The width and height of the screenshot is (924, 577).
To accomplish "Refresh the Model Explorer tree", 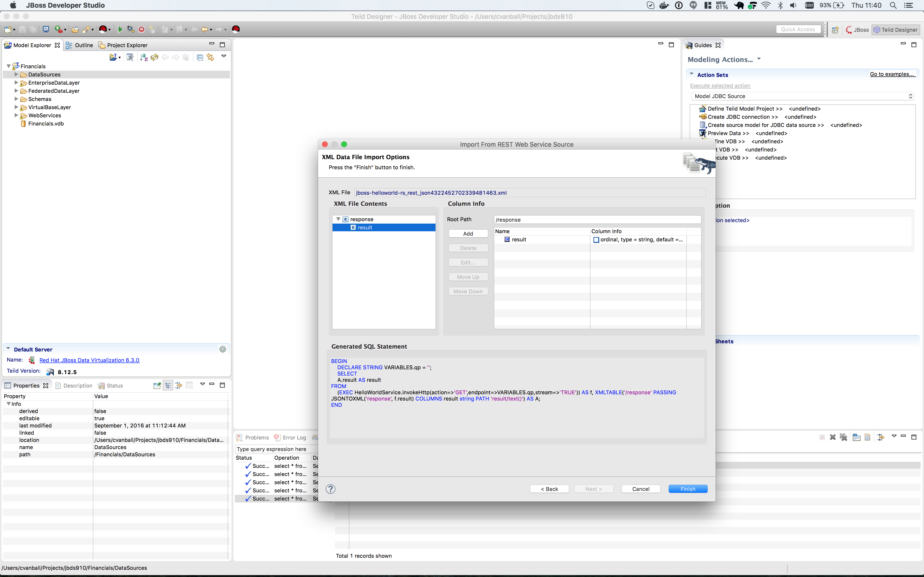I will pos(154,57).
